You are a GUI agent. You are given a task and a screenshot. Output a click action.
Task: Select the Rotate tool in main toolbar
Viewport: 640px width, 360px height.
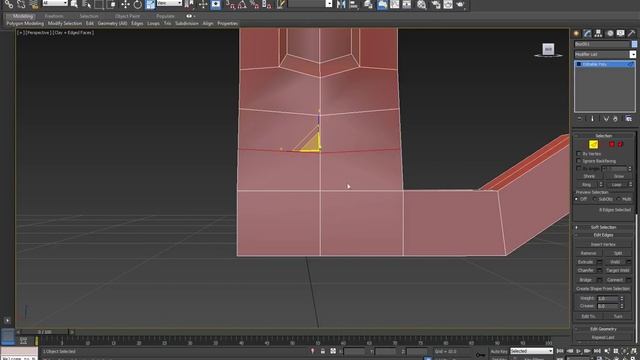point(138,4)
